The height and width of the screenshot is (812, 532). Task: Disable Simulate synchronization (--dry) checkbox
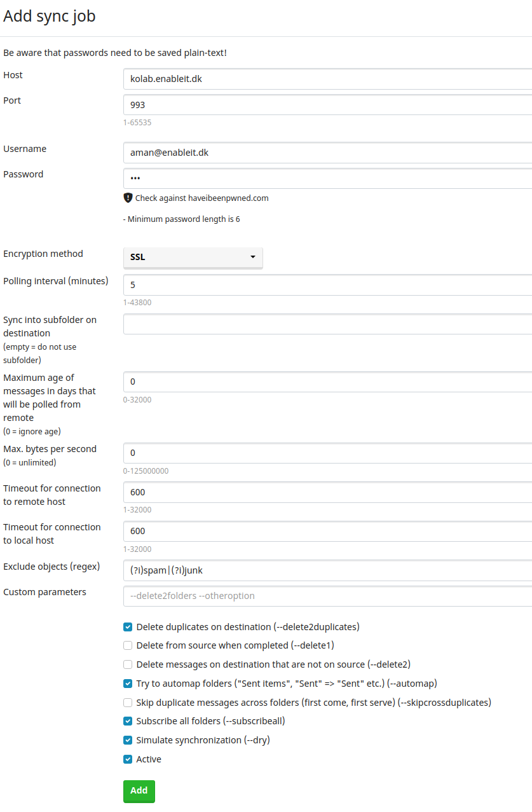pyautogui.click(x=128, y=740)
